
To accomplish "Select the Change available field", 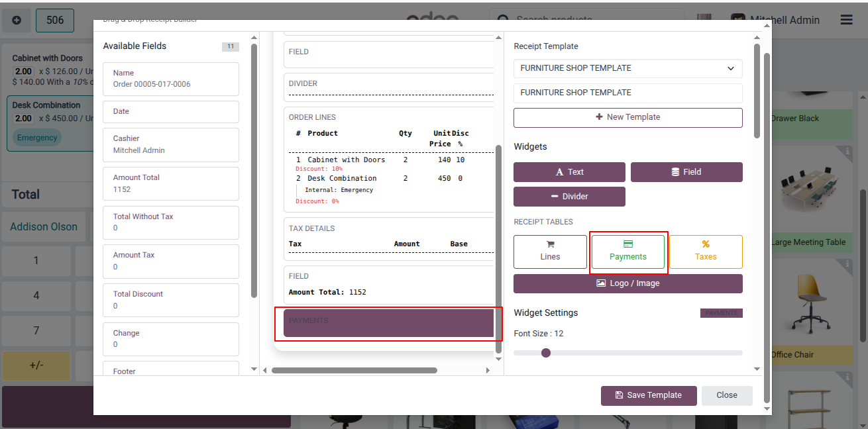I will click(171, 339).
